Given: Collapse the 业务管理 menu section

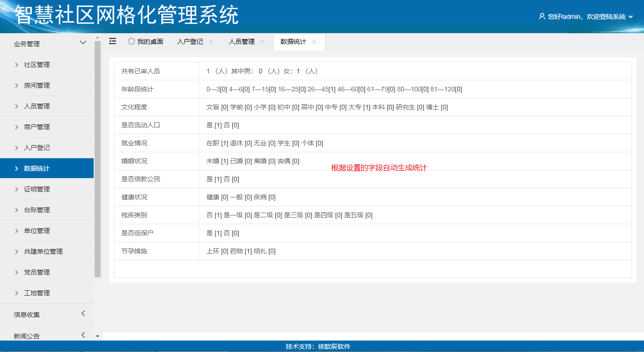Looking at the screenshot, I should 83,43.
